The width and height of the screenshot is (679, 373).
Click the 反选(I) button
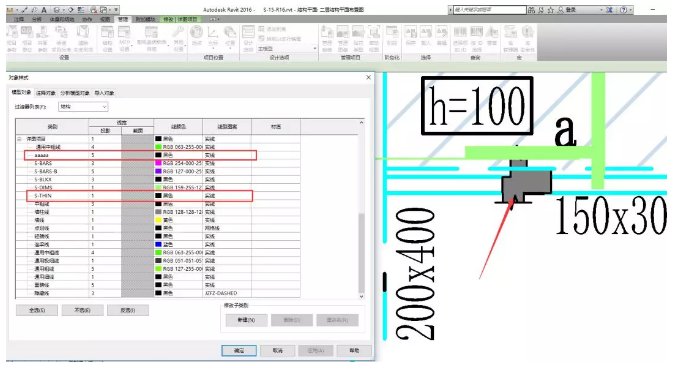point(128,310)
